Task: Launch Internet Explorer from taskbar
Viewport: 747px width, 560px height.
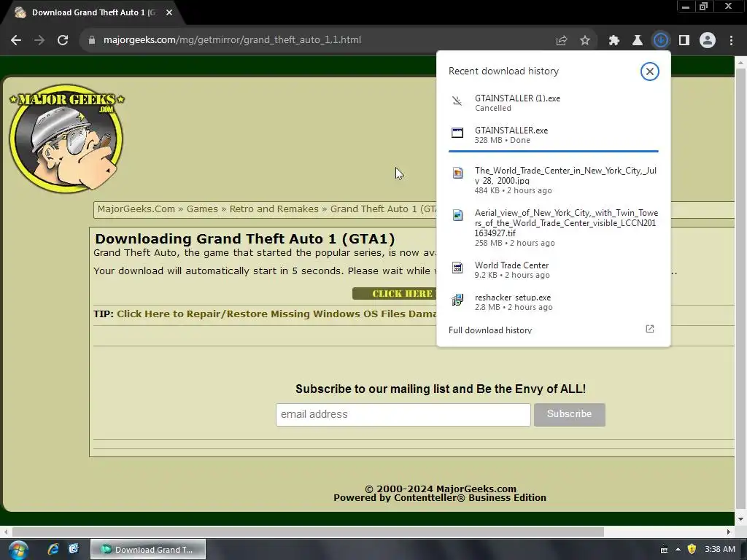Action: tap(53, 549)
